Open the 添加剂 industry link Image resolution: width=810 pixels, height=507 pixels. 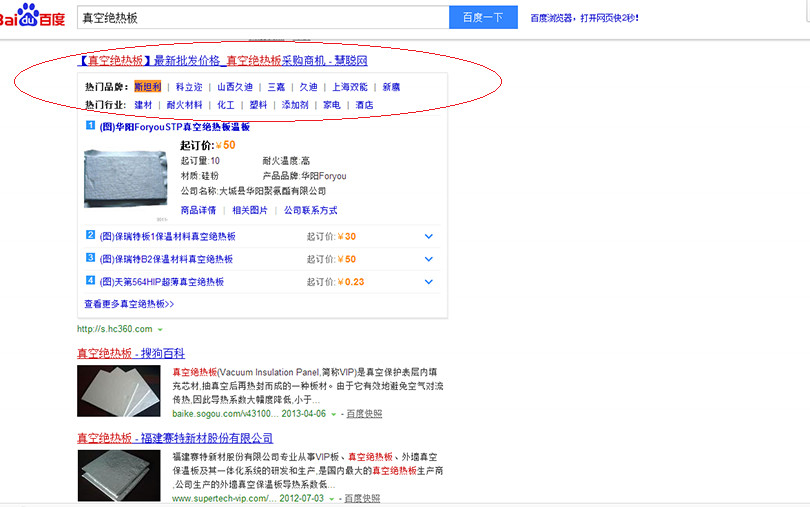[295, 105]
